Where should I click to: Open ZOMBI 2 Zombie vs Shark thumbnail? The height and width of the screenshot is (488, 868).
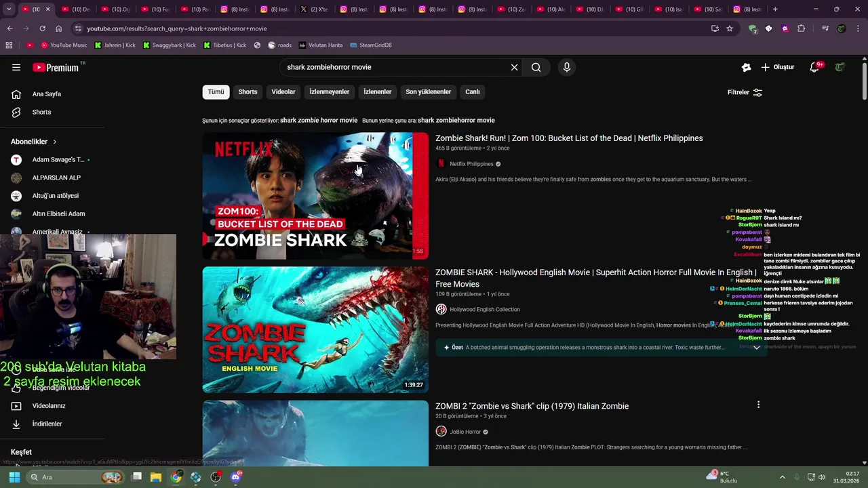[x=315, y=433]
